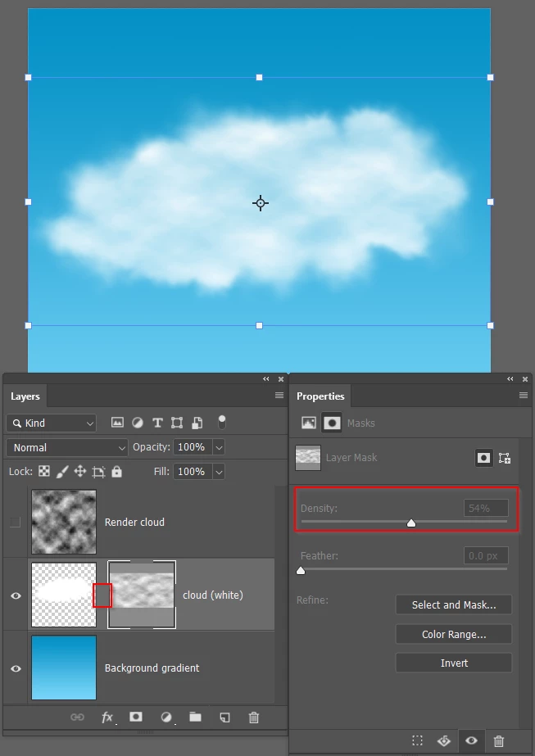Click the top-middle transform handle
The width and height of the screenshot is (535, 756).
(259, 77)
